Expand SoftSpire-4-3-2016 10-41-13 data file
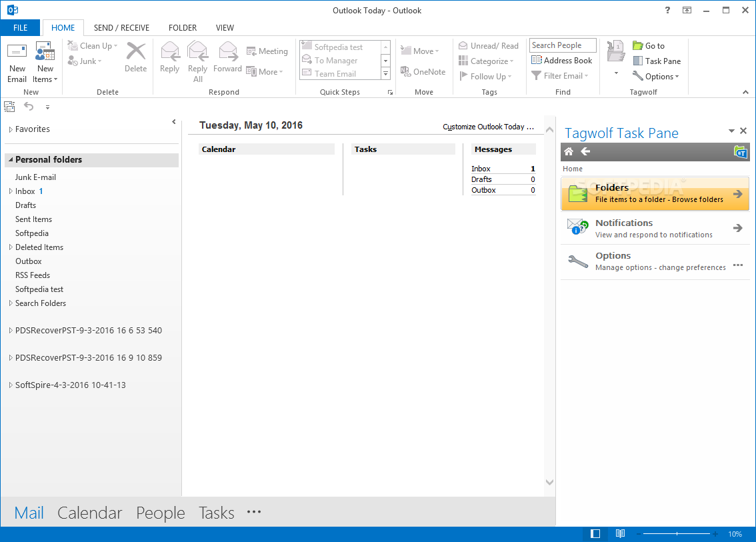Image resolution: width=756 pixels, height=542 pixels. [11, 385]
